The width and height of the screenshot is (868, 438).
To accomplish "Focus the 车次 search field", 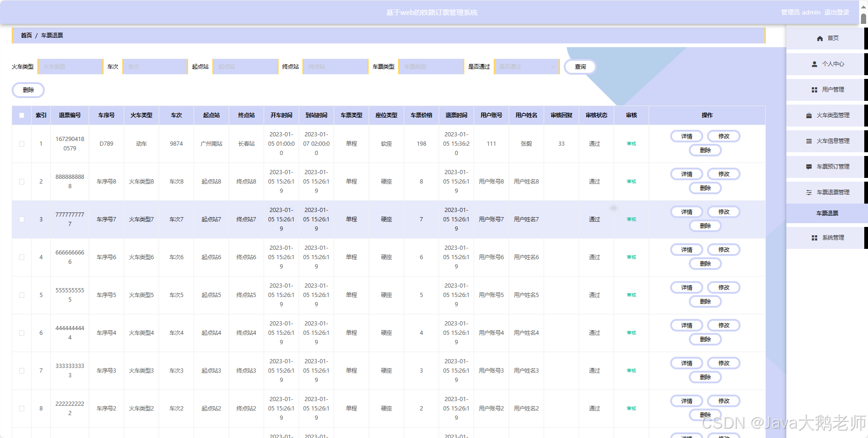I will click(x=155, y=67).
